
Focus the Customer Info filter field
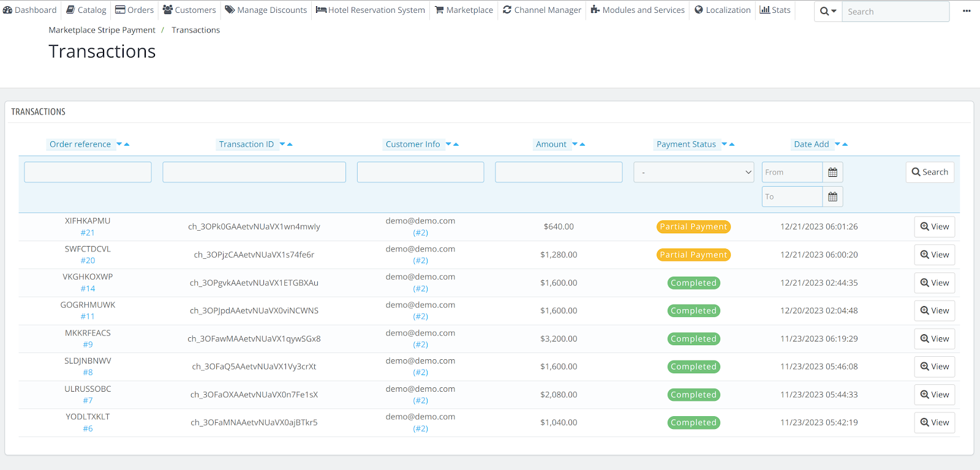(420, 173)
